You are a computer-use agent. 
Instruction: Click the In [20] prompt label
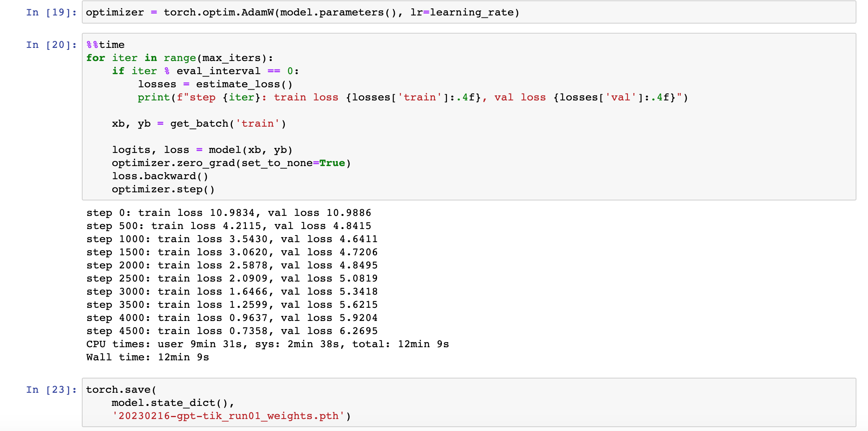click(51, 45)
